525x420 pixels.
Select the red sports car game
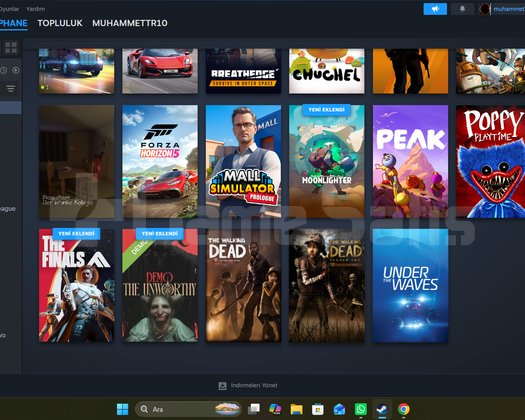160,71
